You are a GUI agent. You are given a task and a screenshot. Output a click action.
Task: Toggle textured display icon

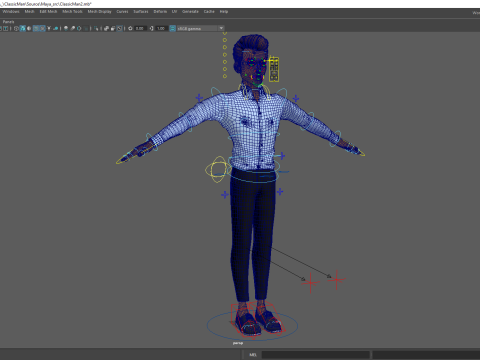[42, 28]
